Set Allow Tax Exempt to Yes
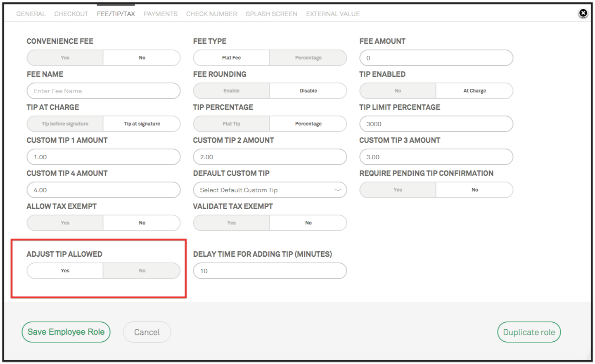Viewport: 595px width, 364px height. 65,223
